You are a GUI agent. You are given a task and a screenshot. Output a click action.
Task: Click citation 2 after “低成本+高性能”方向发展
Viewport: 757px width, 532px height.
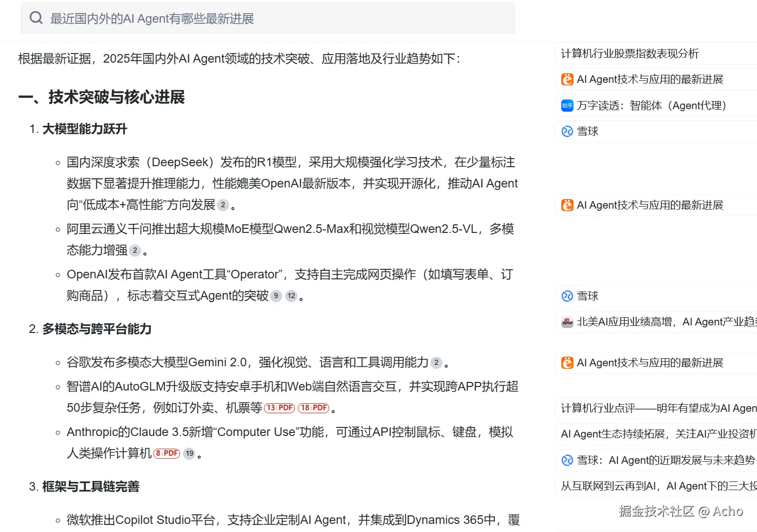point(223,205)
